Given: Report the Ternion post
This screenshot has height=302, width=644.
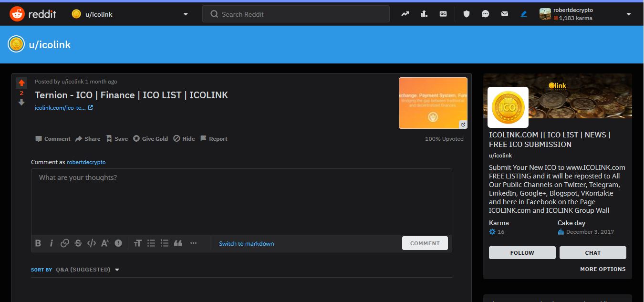Looking at the screenshot, I should click(214, 139).
